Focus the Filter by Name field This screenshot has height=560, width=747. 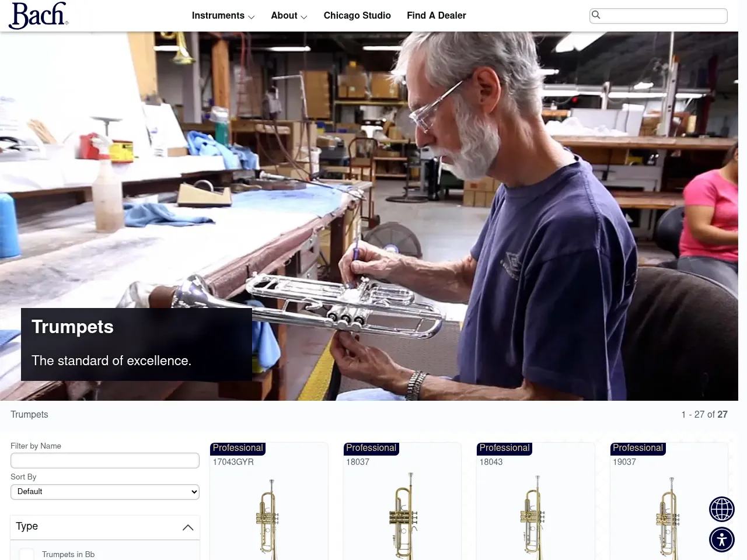(x=105, y=460)
